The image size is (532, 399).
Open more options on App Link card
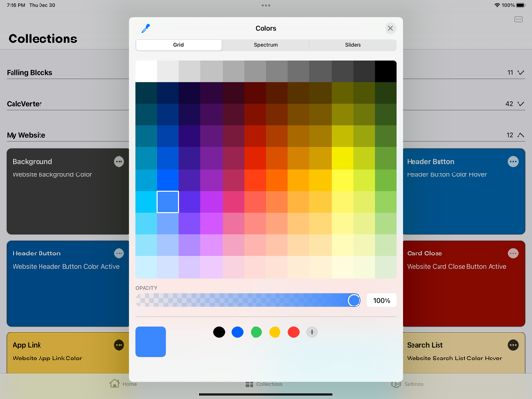pos(119,345)
